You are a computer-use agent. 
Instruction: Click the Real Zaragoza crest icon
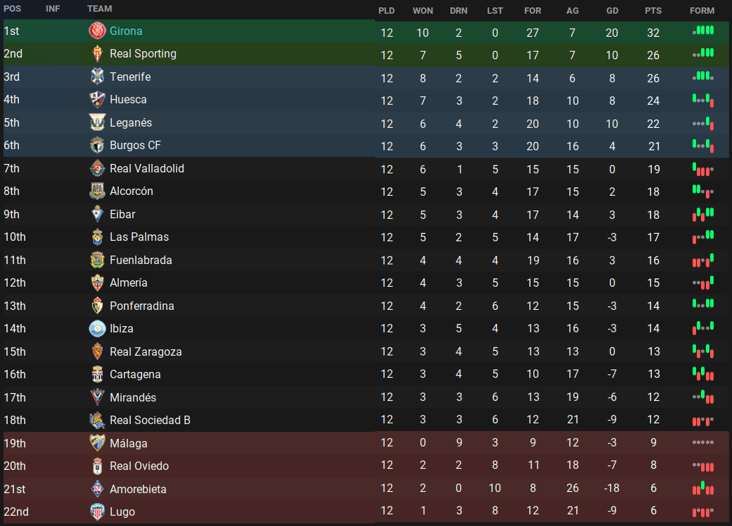[97, 352]
